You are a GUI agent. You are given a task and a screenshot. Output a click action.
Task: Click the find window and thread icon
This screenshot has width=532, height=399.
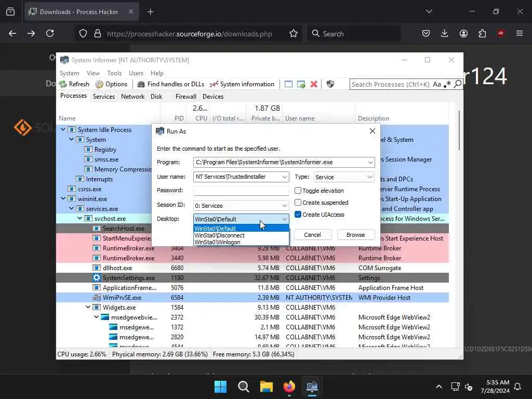click(301, 84)
